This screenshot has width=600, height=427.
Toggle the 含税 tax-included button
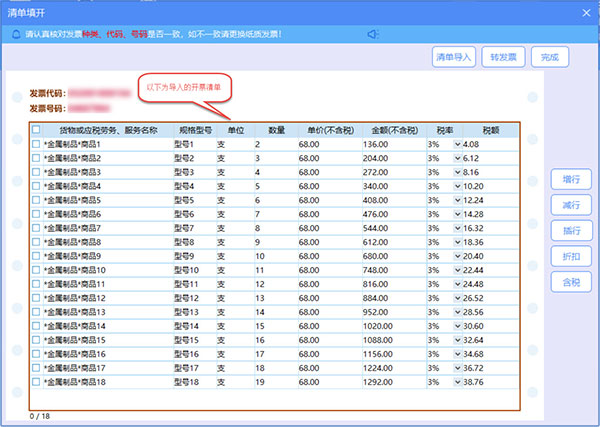click(x=572, y=282)
